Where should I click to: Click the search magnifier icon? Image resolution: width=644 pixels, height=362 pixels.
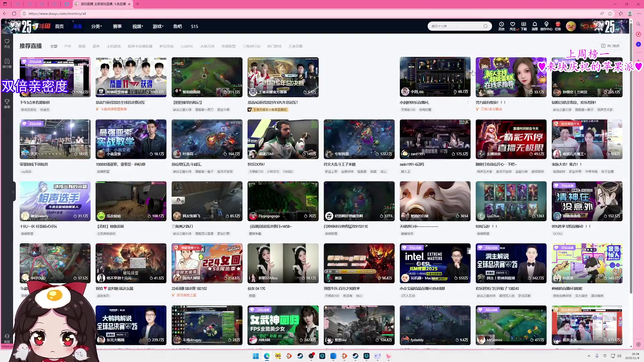tap(485, 26)
